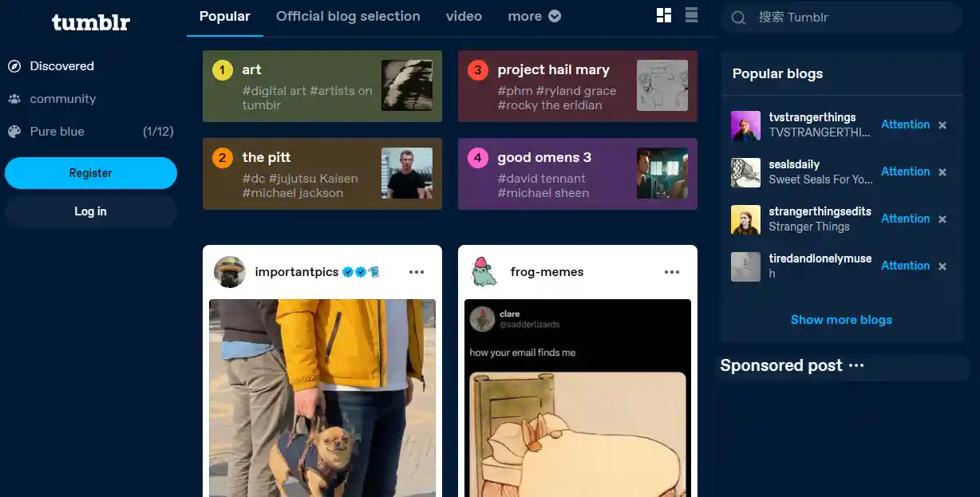The height and width of the screenshot is (497, 980).
Task: Open trending topic art
Action: point(322,86)
